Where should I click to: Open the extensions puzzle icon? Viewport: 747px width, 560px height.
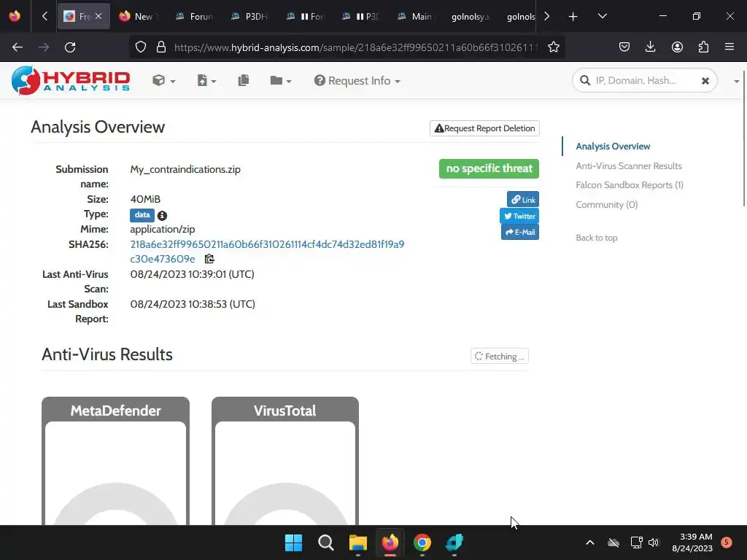[x=703, y=47]
